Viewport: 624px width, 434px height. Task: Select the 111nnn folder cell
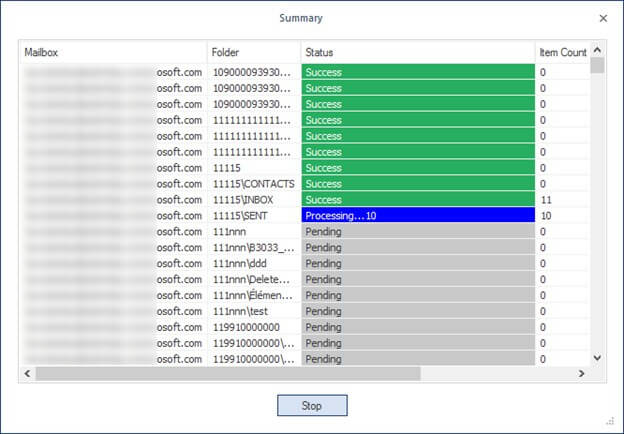[x=254, y=232]
